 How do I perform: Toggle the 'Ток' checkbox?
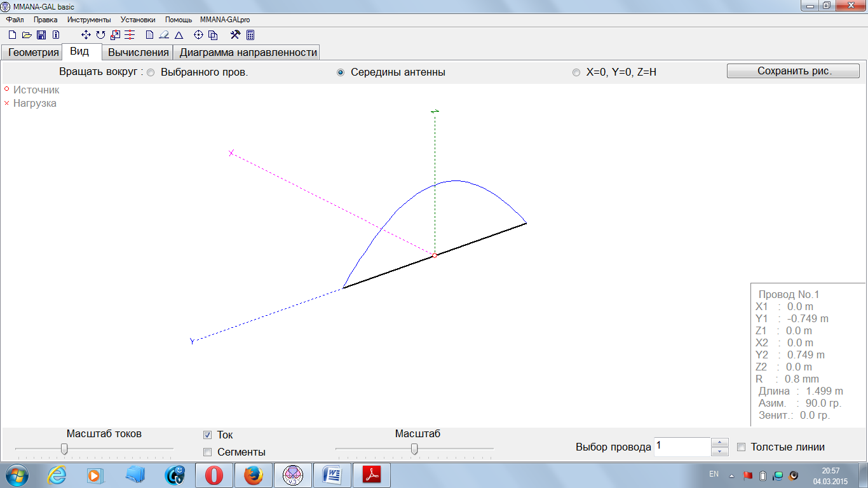coord(207,435)
